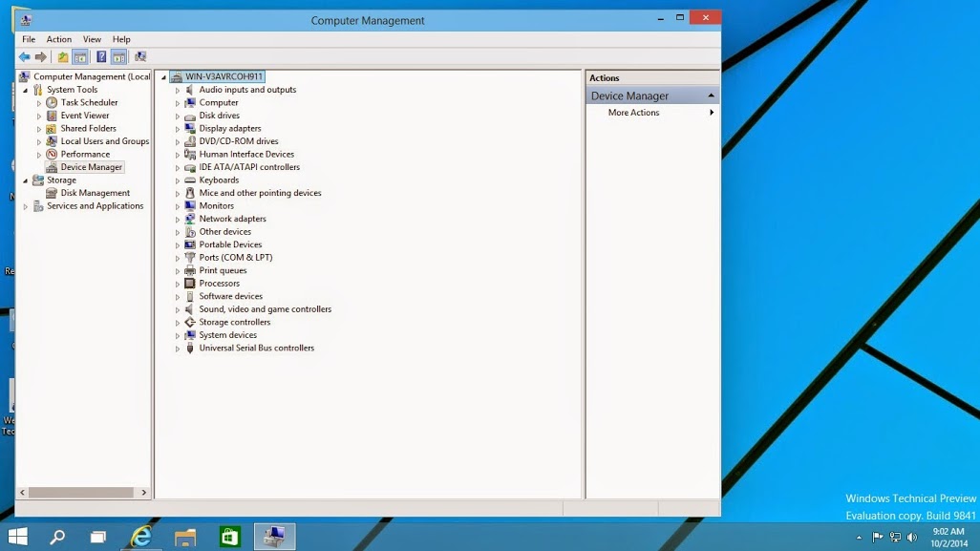Select IDE ATA/ATAPI controllers category

(249, 167)
